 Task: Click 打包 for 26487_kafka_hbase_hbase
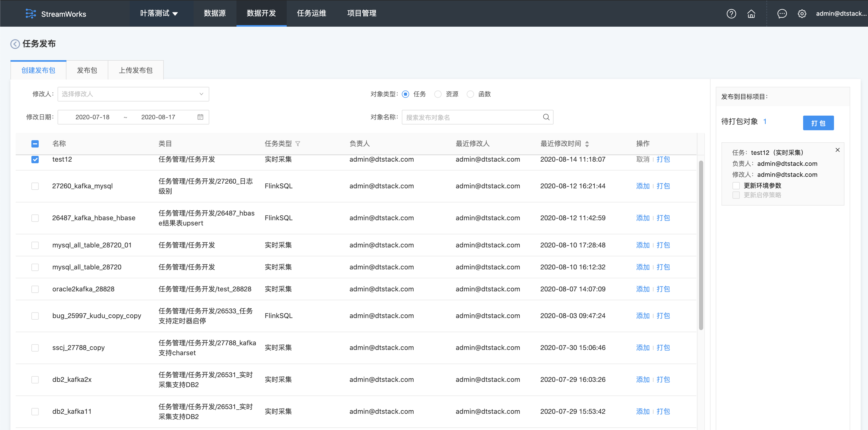point(663,218)
